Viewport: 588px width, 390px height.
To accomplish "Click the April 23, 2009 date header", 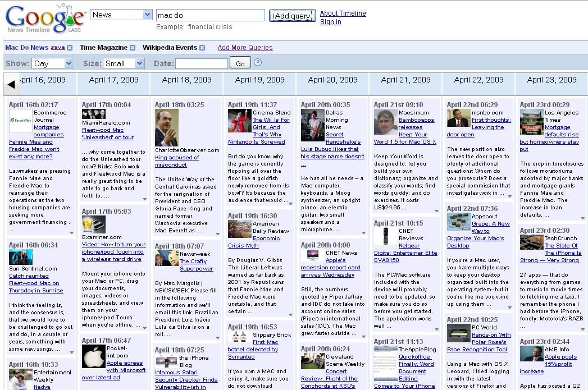I will tap(551, 80).
